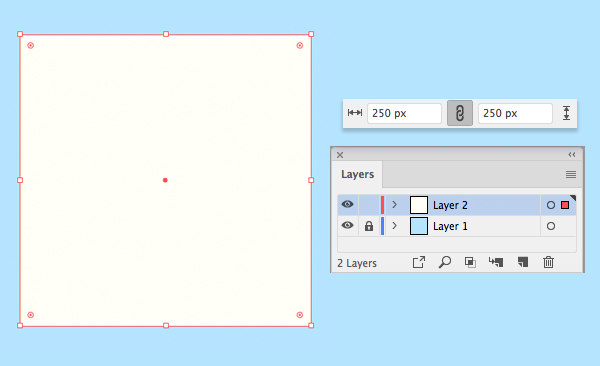Click Collect for Export icon
600x366 pixels.
tap(419, 262)
